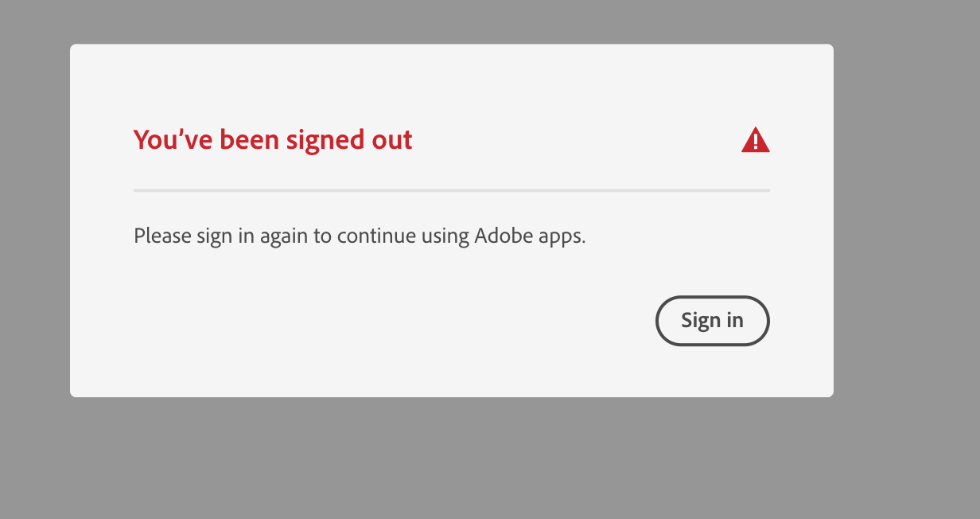
Task: Click the horizontal divider under the heading
Action: [x=451, y=190]
